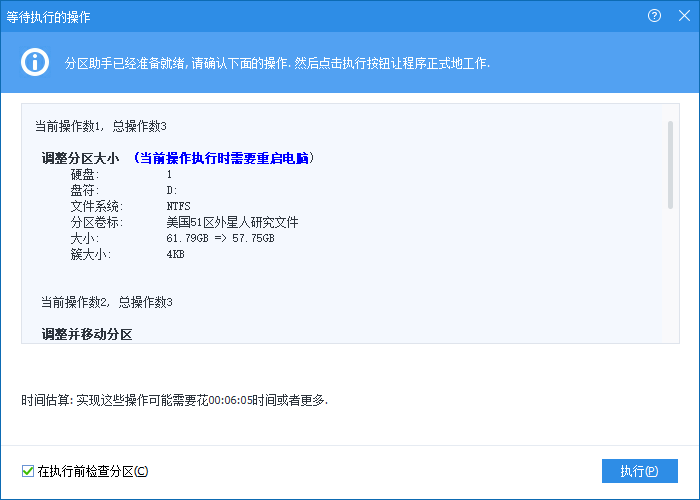Click the text 当前操作数2, 总操作数3

[x=107, y=302]
